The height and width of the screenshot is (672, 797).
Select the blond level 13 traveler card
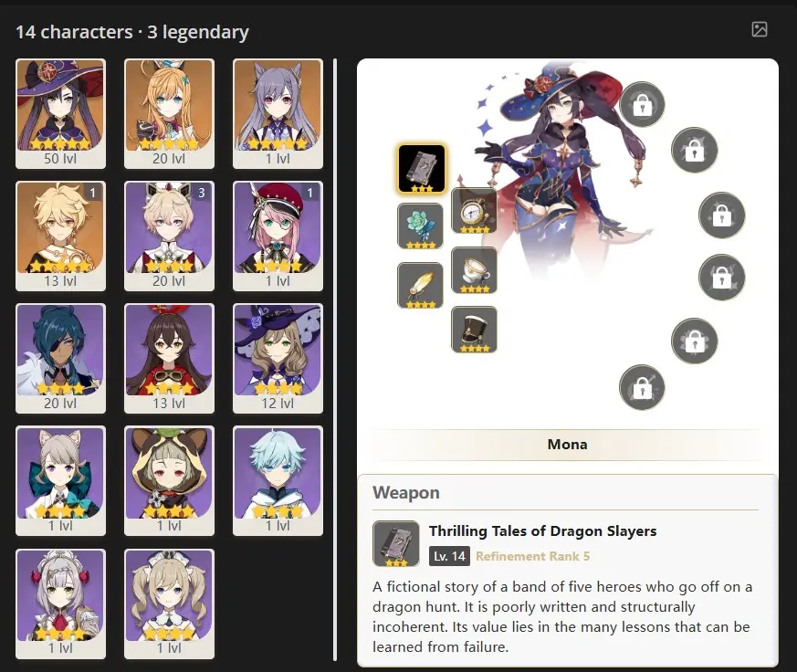[61, 236]
